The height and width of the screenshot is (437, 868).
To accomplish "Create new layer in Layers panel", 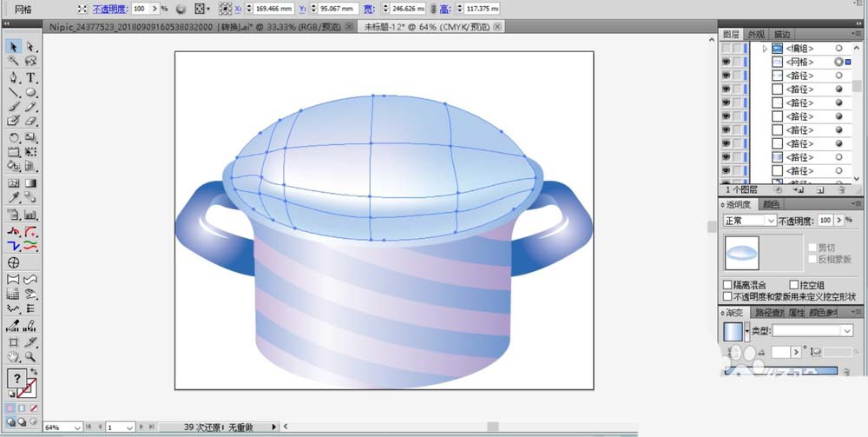I will 820,190.
